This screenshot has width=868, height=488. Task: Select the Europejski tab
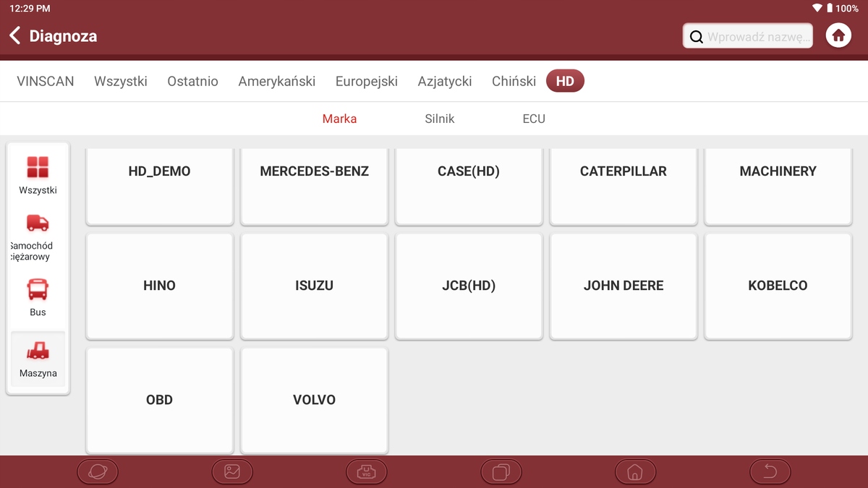click(x=367, y=81)
